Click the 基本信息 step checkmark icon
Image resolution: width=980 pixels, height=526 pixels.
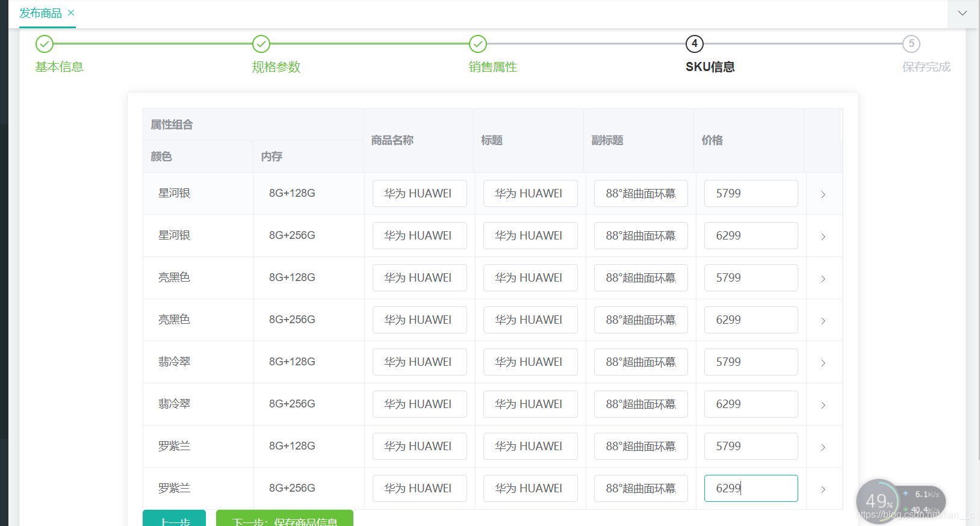[45, 44]
